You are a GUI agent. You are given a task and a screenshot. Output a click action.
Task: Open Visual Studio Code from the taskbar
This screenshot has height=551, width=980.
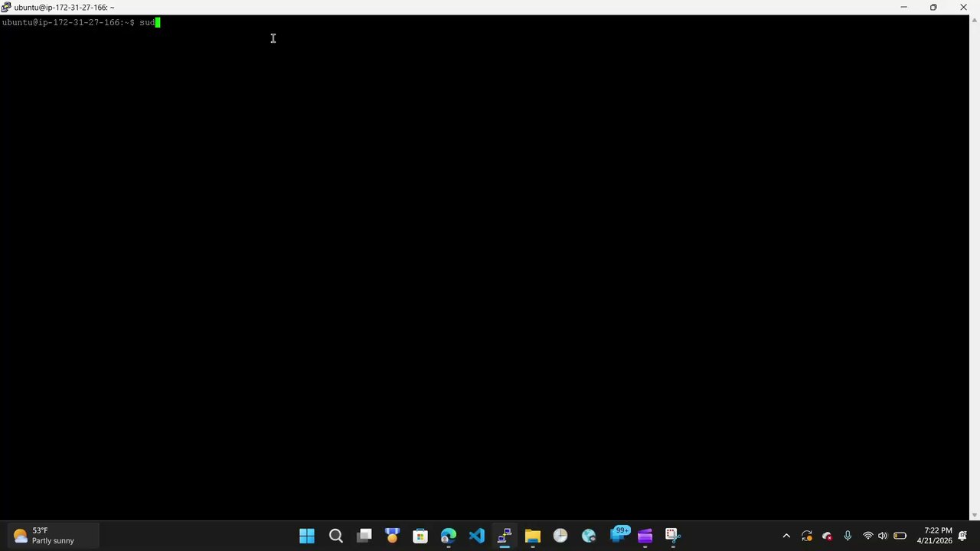click(476, 536)
